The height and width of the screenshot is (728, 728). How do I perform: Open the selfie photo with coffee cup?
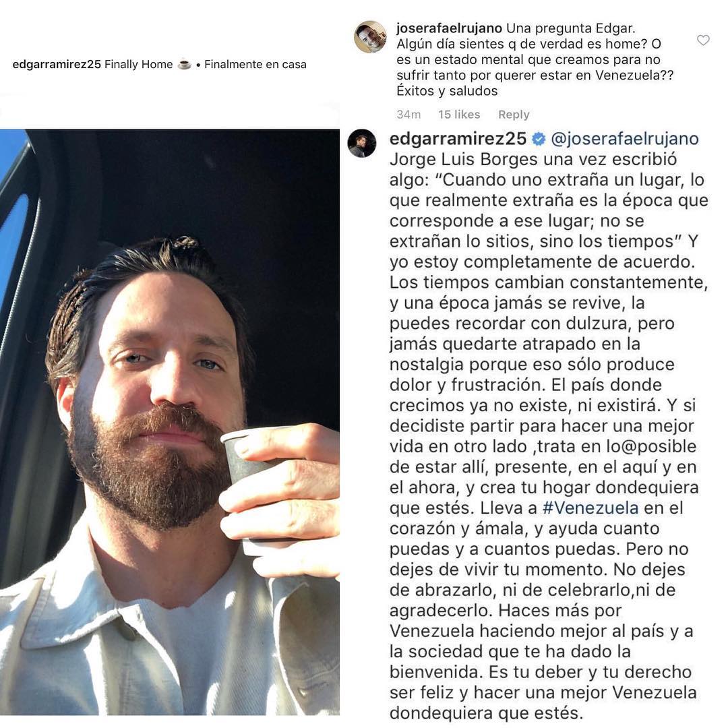[169, 421]
